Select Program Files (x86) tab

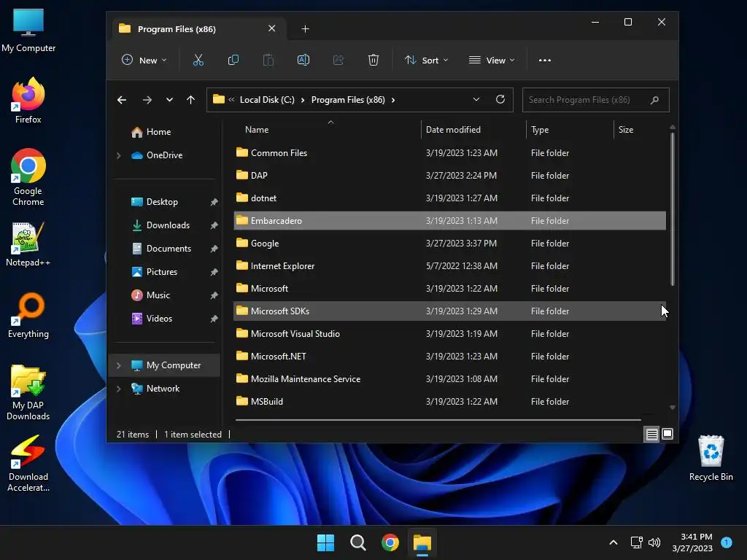click(x=199, y=29)
